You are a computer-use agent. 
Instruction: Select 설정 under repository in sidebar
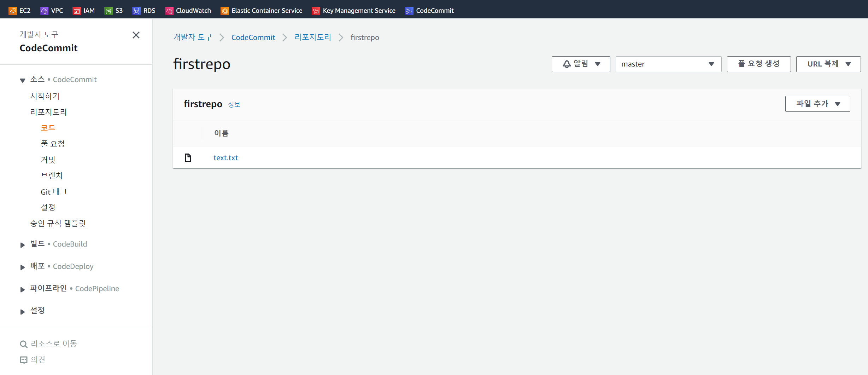tap(48, 207)
